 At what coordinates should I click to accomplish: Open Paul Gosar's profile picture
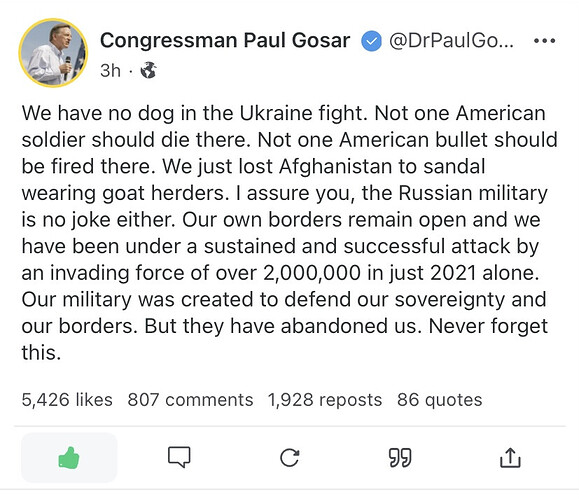pos(53,53)
